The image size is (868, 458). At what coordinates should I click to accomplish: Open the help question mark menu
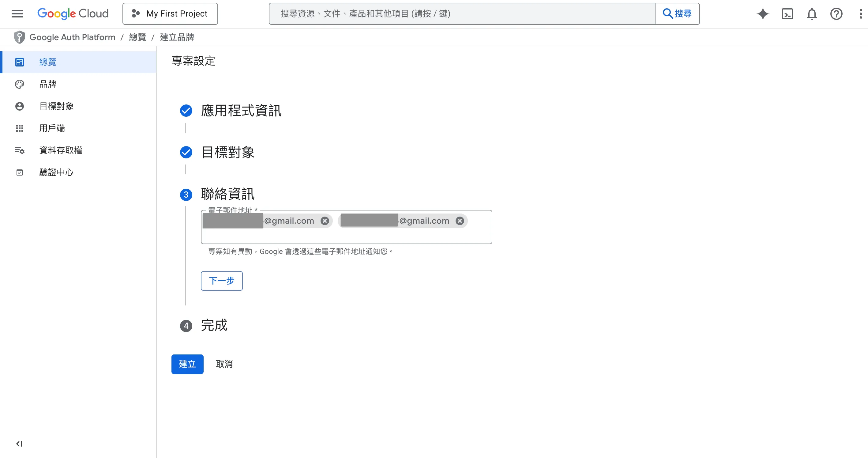836,14
